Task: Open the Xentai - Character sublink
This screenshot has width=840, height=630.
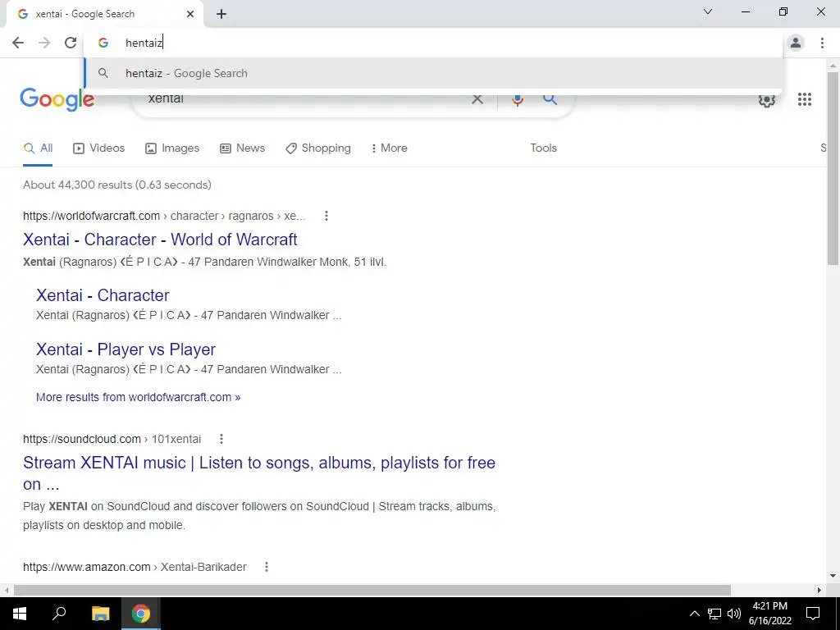Action: 103,295
